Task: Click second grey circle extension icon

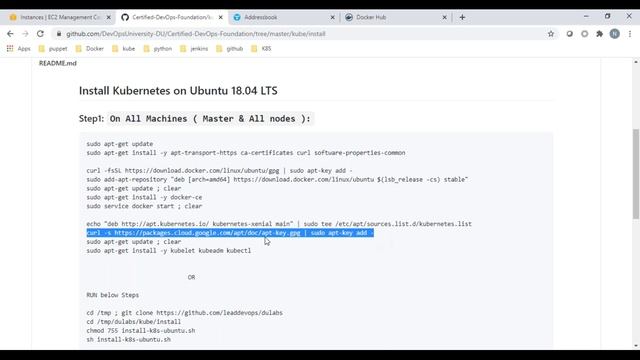Action: (x=584, y=34)
